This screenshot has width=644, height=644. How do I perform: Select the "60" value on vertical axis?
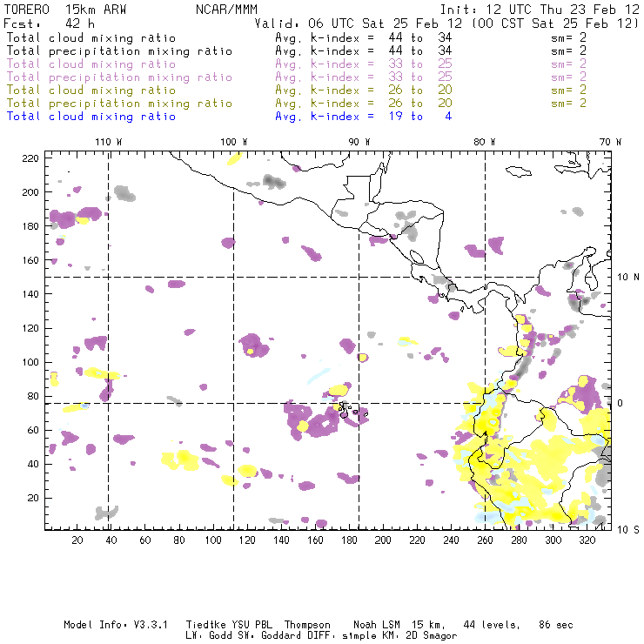click(33, 430)
